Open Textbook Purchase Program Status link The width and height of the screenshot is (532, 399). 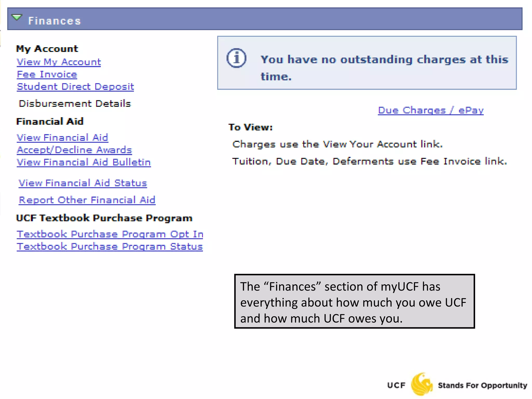click(110, 247)
